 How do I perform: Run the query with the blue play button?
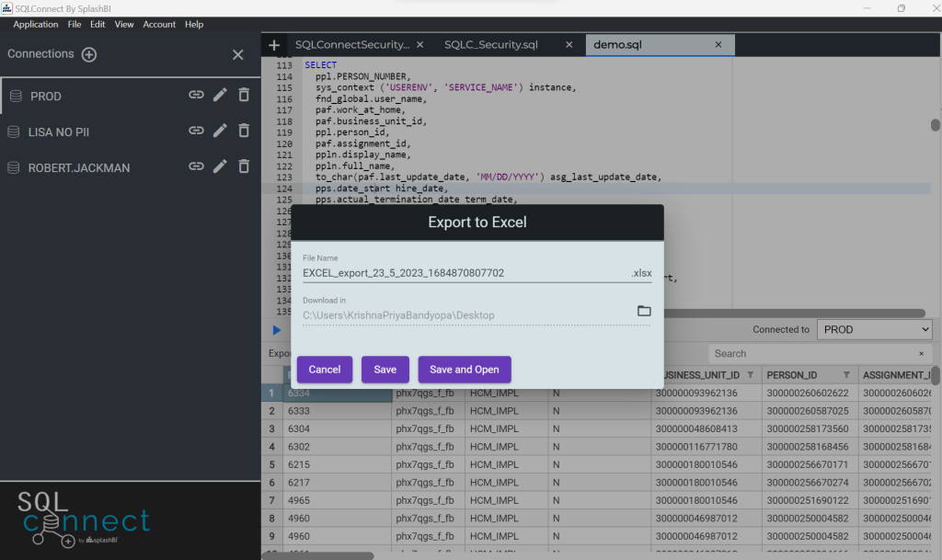point(275,330)
